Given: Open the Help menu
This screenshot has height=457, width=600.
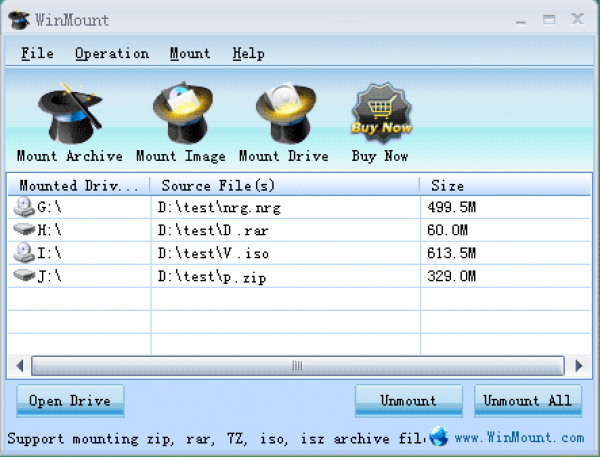Looking at the screenshot, I should coord(248,54).
